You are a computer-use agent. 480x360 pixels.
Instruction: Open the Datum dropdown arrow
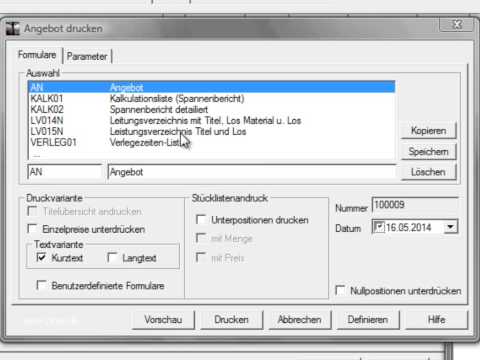(451, 227)
